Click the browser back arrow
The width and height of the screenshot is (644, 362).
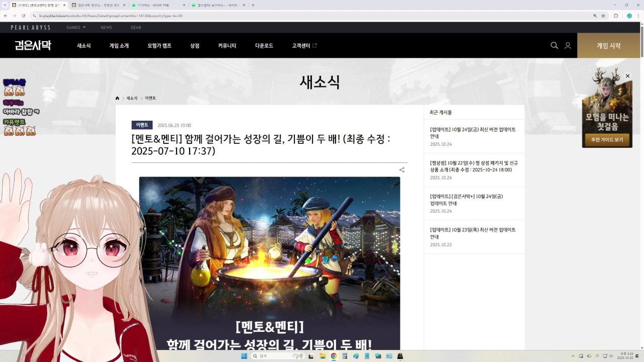5,16
